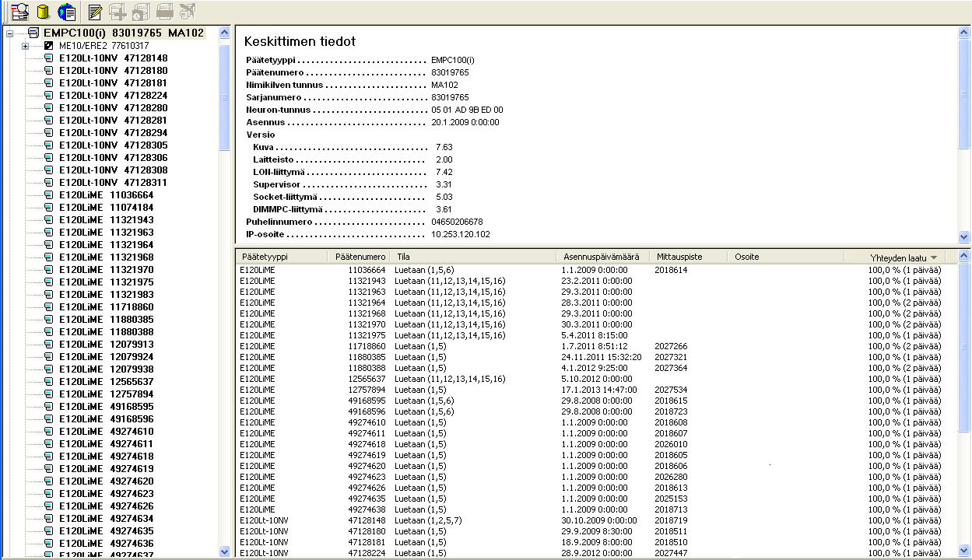972x560 pixels.
Task: Sort table by Asennuspäivämäärä column header
Action: [602, 257]
